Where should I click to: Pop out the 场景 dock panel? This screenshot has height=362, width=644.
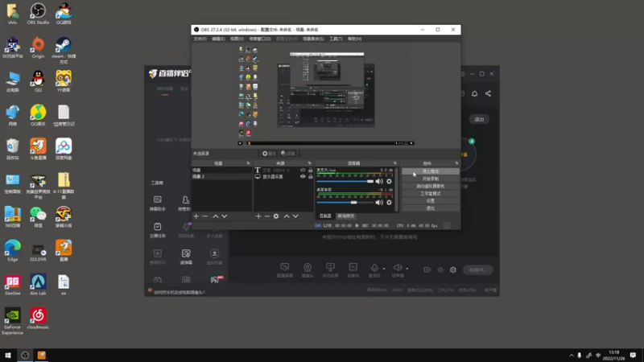(x=248, y=163)
